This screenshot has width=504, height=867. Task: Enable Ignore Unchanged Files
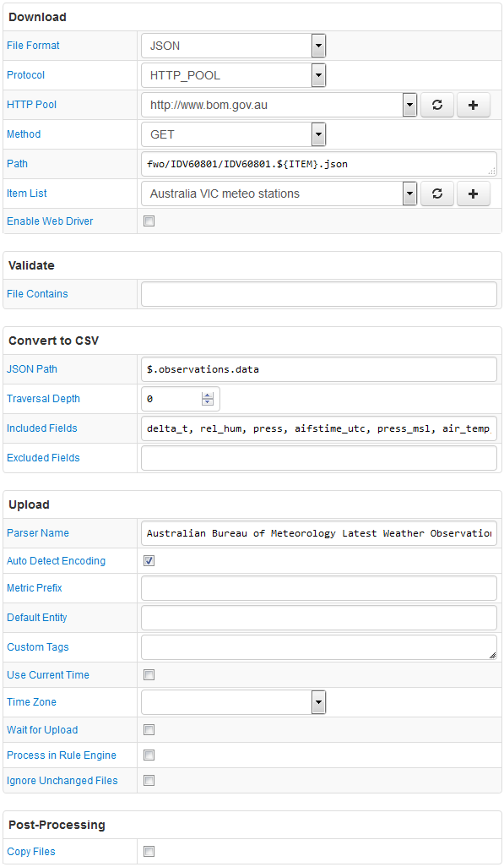pyautogui.click(x=149, y=780)
